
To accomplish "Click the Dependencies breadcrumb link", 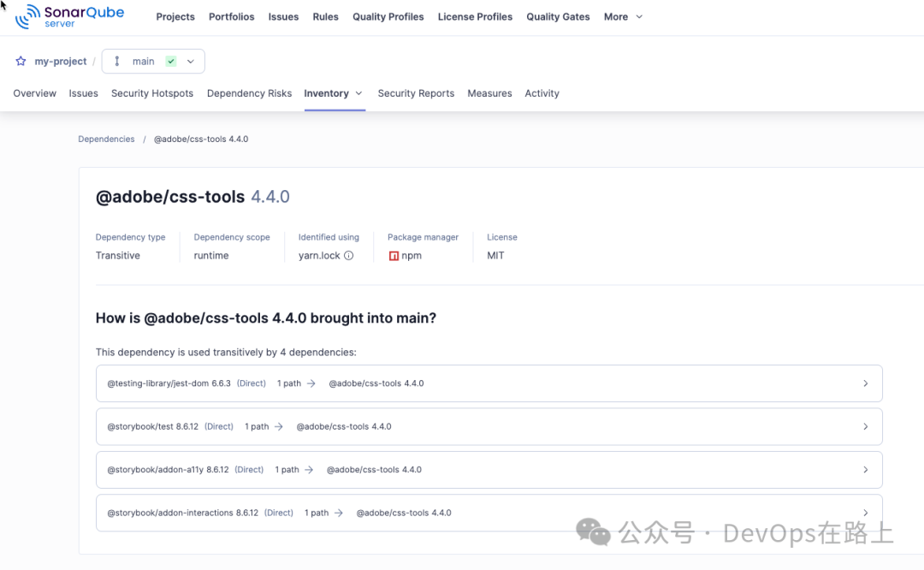I will pos(106,139).
